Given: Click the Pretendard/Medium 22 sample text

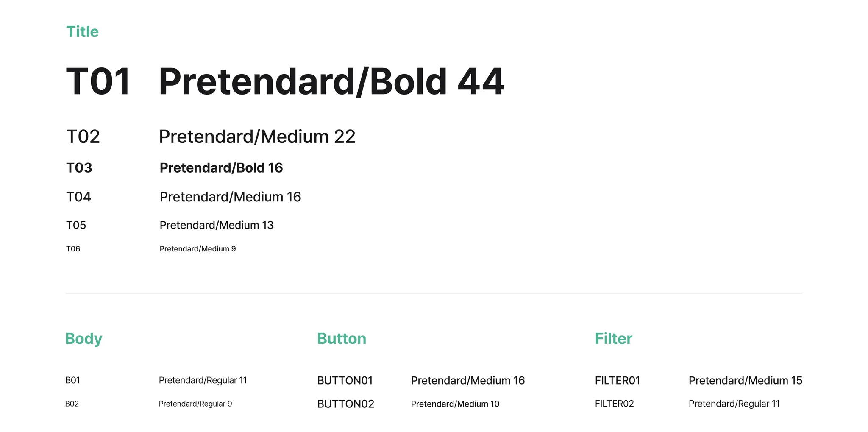Looking at the screenshot, I should [x=257, y=137].
